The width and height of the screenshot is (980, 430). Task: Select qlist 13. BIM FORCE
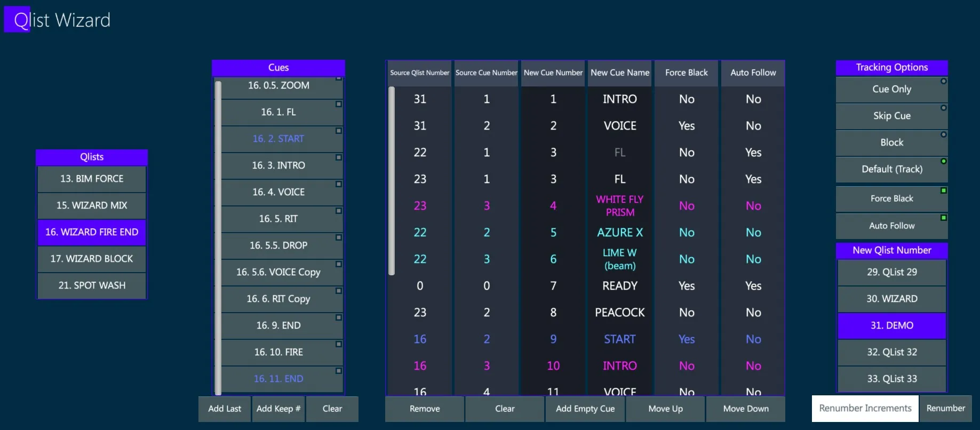92,179
